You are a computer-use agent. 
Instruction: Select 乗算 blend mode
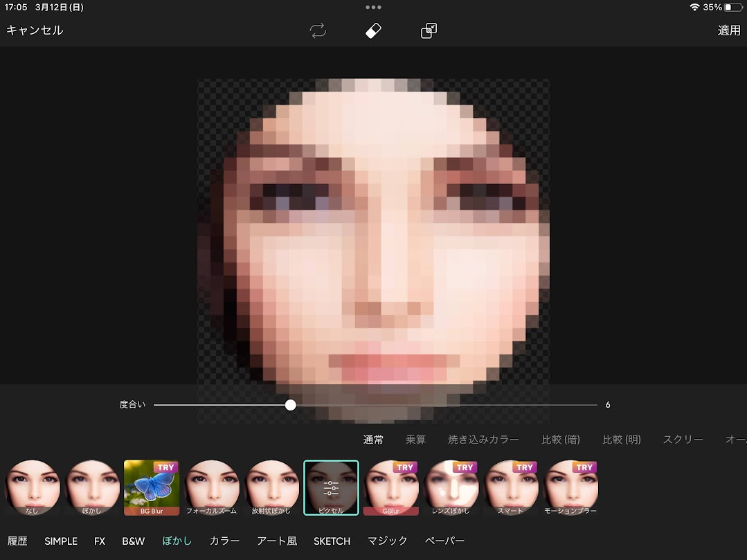click(x=415, y=440)
